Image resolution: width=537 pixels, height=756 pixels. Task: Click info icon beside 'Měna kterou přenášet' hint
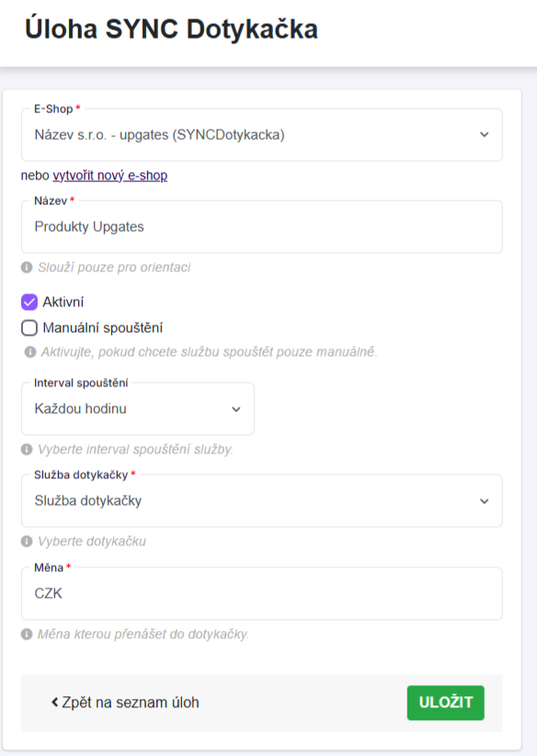27,634
